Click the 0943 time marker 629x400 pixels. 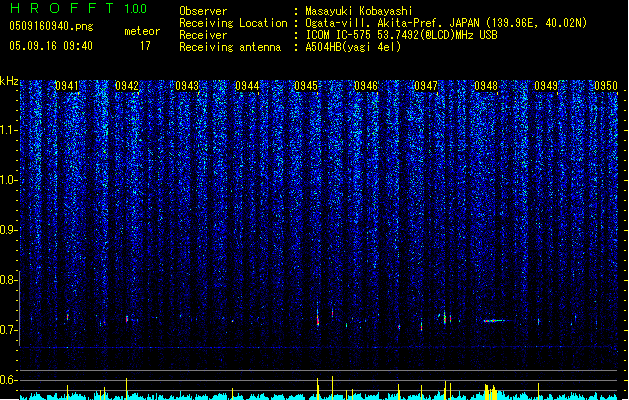point(187,86)
